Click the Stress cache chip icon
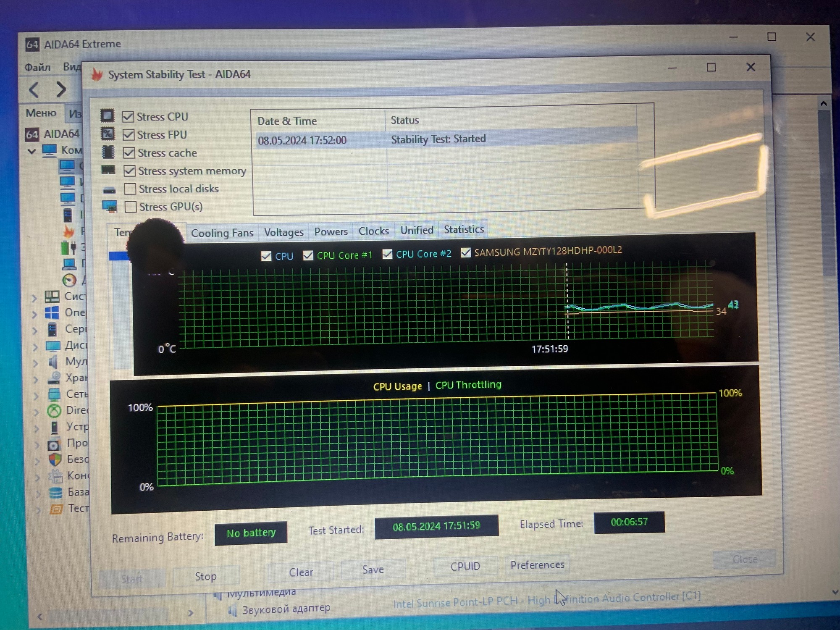This screenshot has height=630, width=840. click(x=108, y=152)
